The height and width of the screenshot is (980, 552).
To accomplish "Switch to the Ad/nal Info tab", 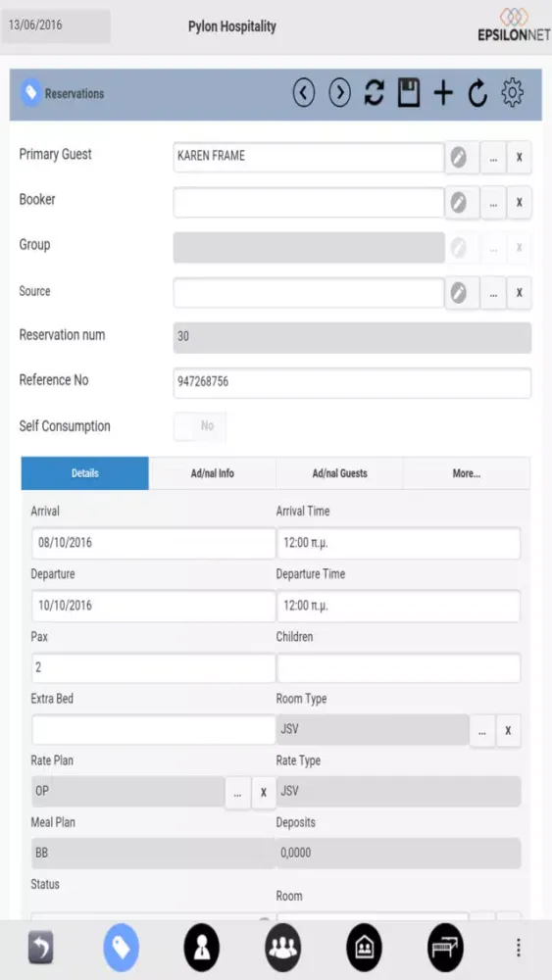I will coord(213,473).
